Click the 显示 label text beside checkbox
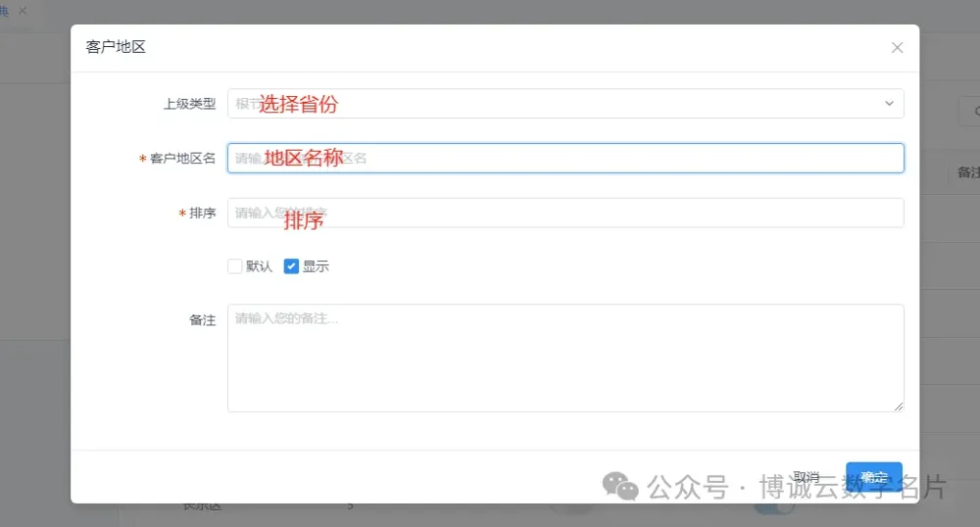Screen dimensions: 980x527 click(x=316, y=266)
